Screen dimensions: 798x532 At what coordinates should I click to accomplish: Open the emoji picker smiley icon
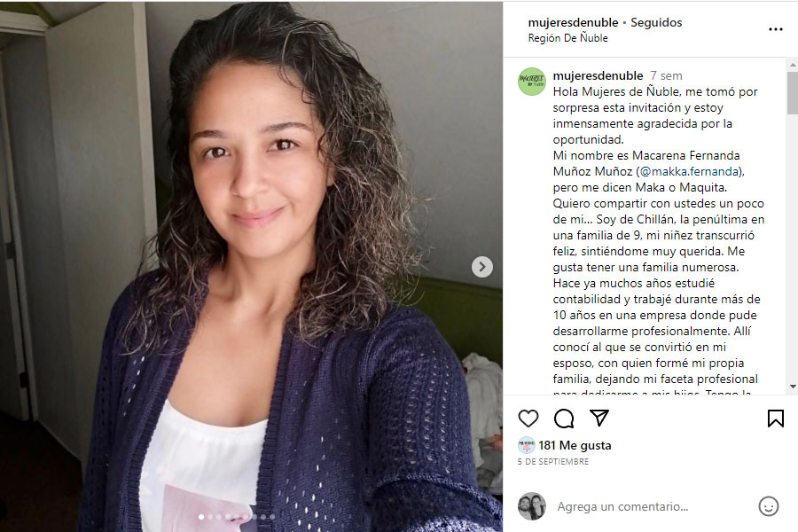769,506
